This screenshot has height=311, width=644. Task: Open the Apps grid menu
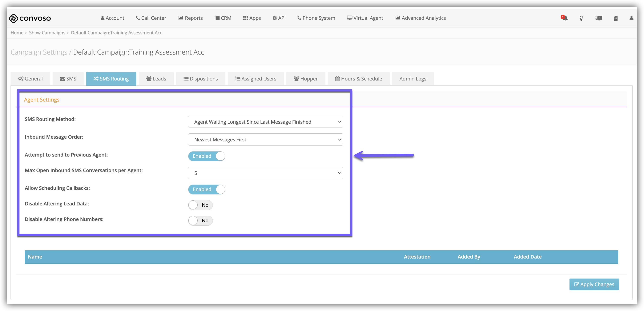click(x=252, y=18)
